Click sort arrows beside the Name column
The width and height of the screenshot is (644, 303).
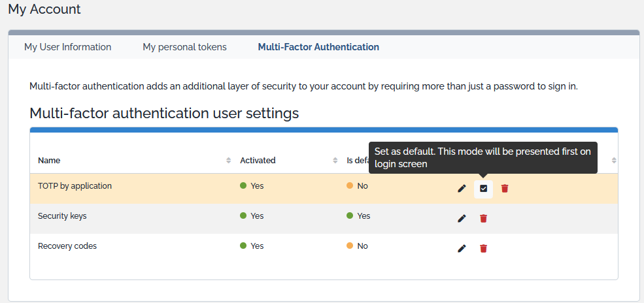228,161
